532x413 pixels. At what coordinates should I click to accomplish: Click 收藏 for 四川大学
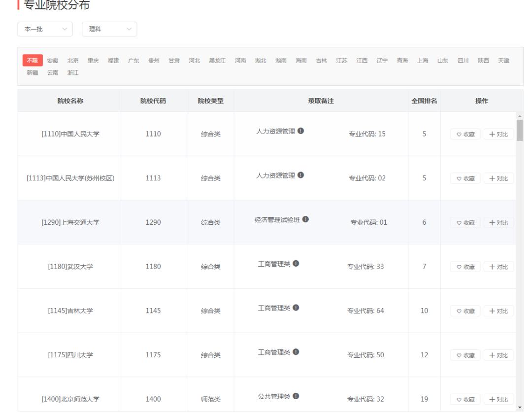click(x=465, y=355)
